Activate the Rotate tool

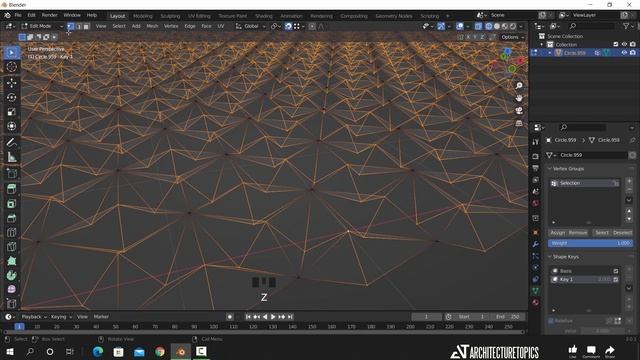click(x=11, y=97)
